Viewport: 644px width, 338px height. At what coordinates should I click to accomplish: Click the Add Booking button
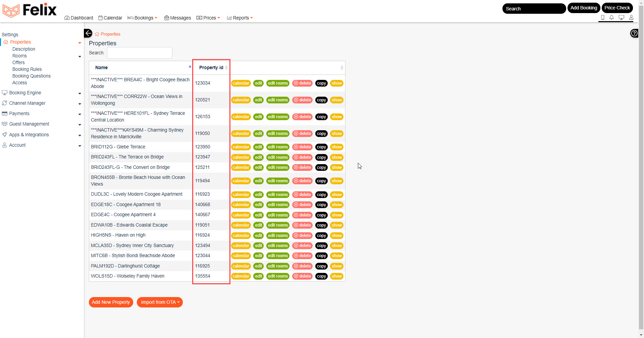click(x=584, y=8)
